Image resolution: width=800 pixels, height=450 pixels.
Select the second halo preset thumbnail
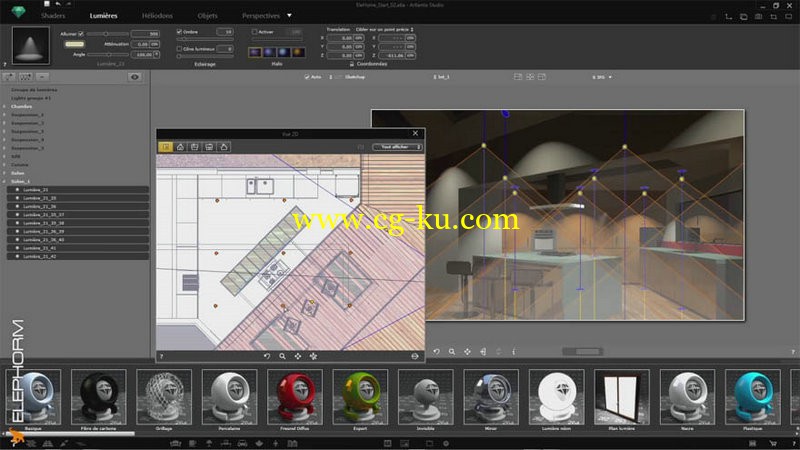point(269,52)
